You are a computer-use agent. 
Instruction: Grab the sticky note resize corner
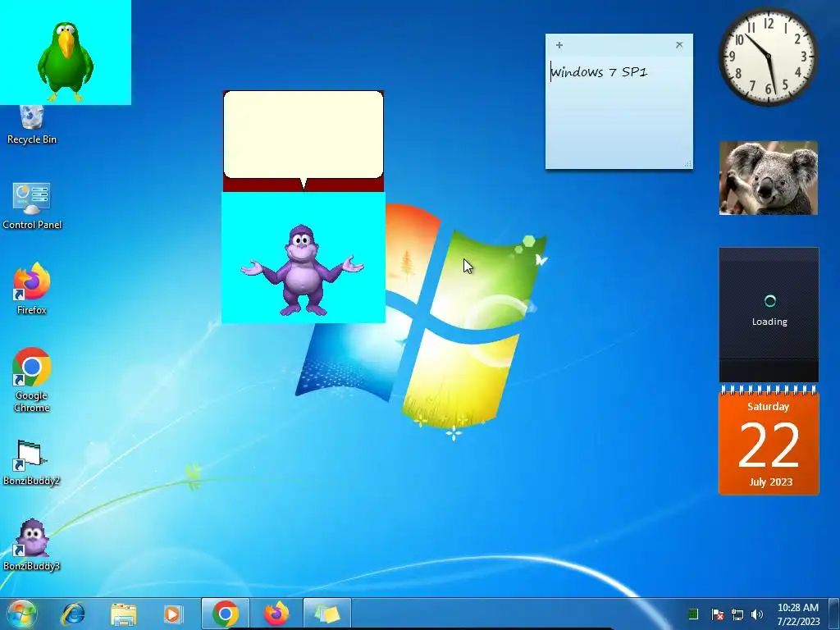point(688,164)
